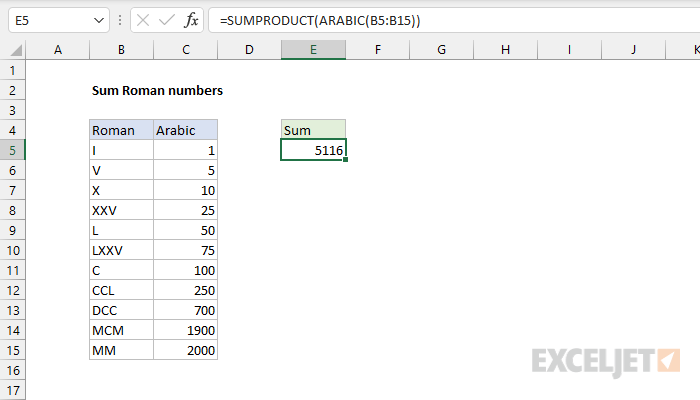Select column G header
The height and width of the screenshot is (400, 700).
[442, 50]
